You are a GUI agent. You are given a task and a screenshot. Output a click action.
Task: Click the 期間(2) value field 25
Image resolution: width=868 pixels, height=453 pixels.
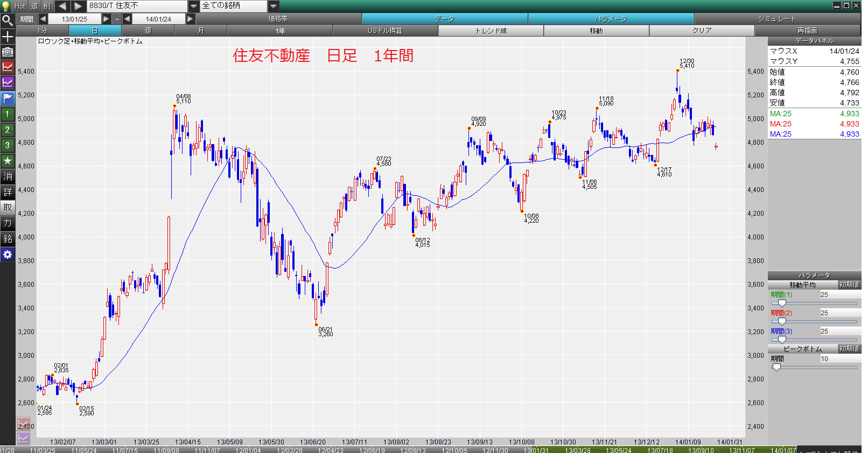[840, 313]
